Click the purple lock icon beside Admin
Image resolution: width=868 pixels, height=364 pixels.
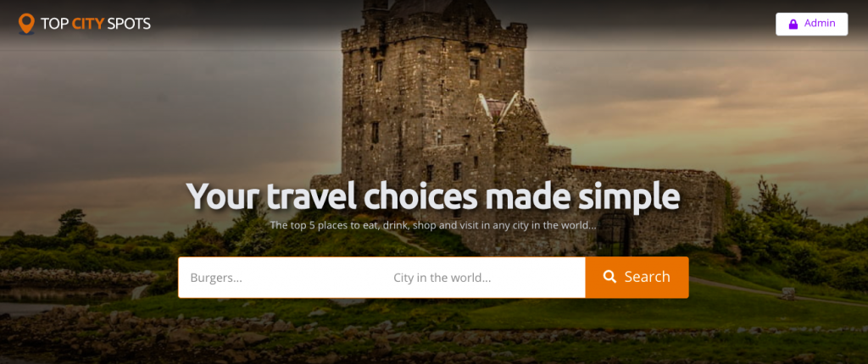(793, 25)
